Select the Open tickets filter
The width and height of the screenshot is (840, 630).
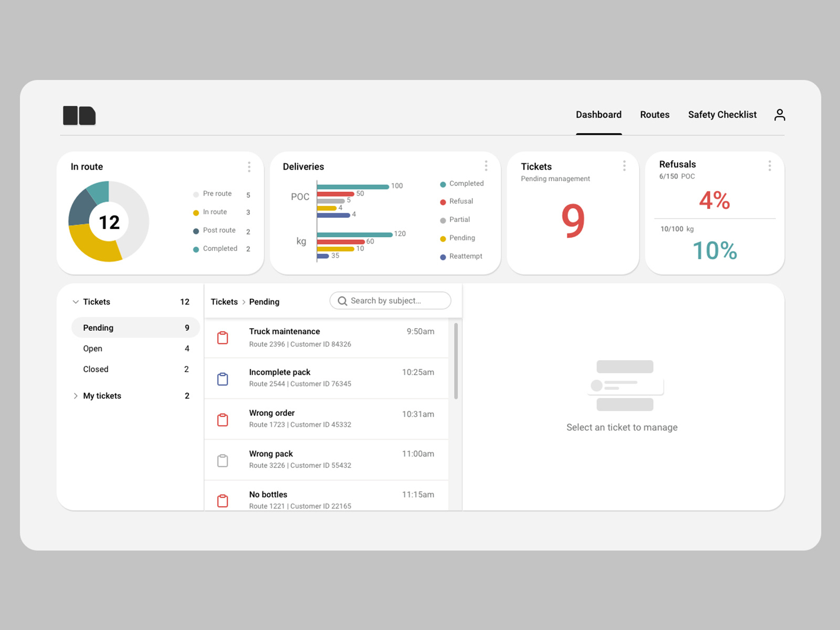(92, 349)
